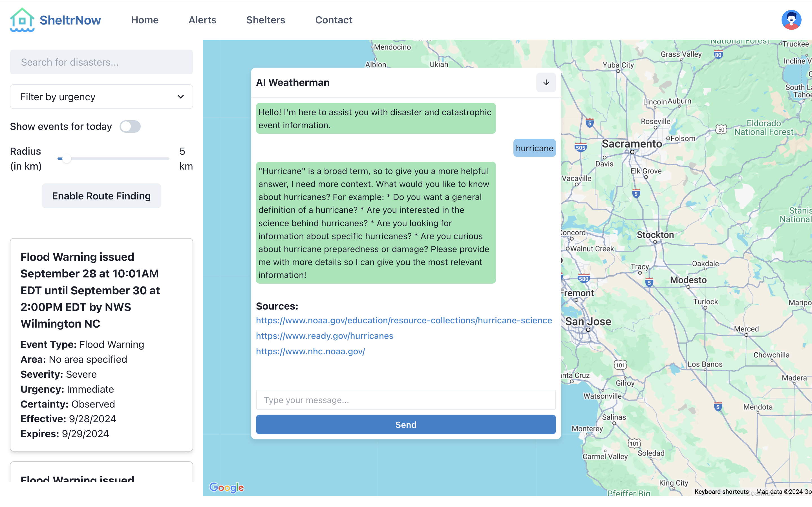Image resolution: width=812 pixels, height=507 pixels.
Task: Click the chevron on urgency filter
Action: [x=180, y=97]
